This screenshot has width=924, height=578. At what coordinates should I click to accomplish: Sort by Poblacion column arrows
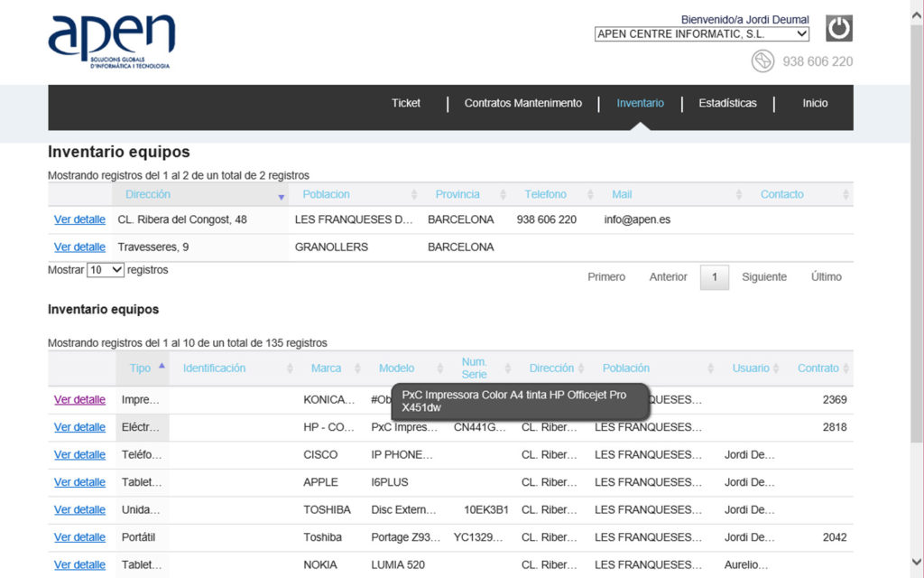(414, 195)
